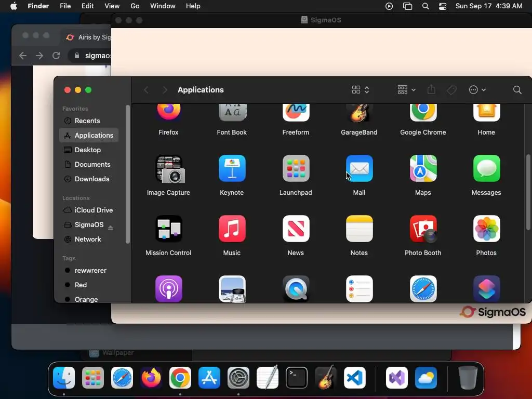Open the Font Book app icon
532x399 pixels.
pyautogui.click(x=232, y=113)
